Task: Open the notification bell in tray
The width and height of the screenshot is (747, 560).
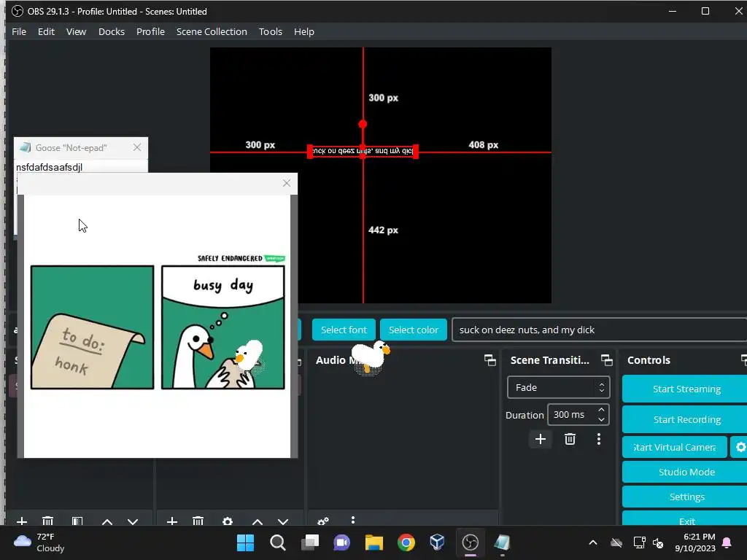Action: (727, 542)
